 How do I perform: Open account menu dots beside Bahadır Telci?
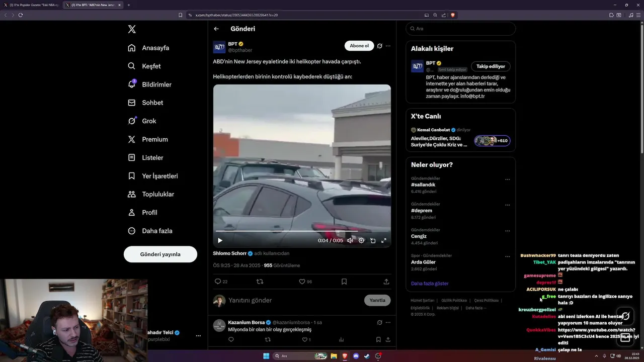click(x=198, y=336)
